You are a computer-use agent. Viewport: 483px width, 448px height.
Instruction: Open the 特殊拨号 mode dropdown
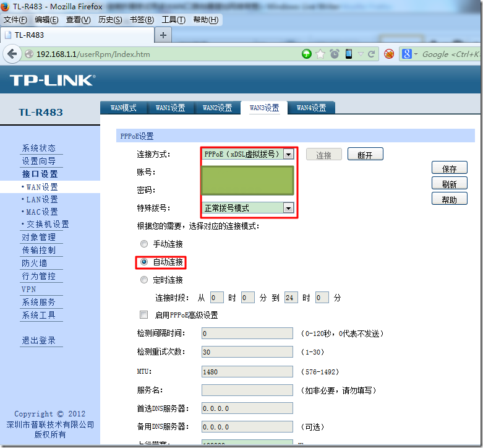click(x=248, y=208)
